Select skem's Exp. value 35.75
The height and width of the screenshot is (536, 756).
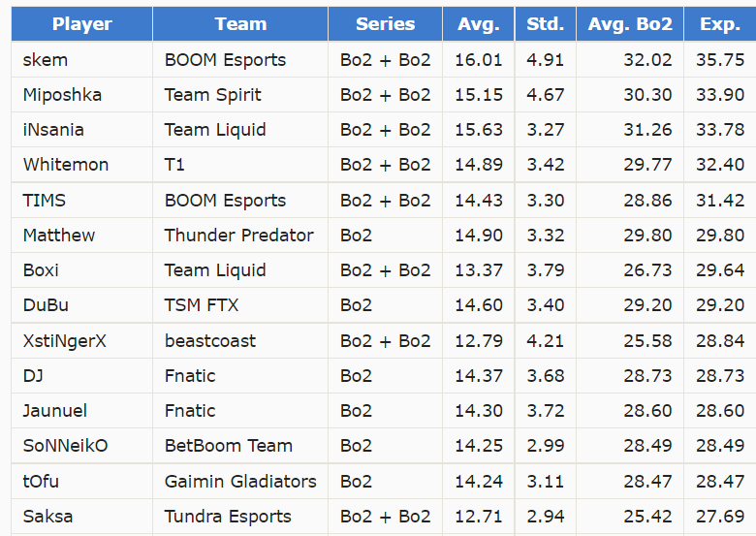[x=720, y=60]
